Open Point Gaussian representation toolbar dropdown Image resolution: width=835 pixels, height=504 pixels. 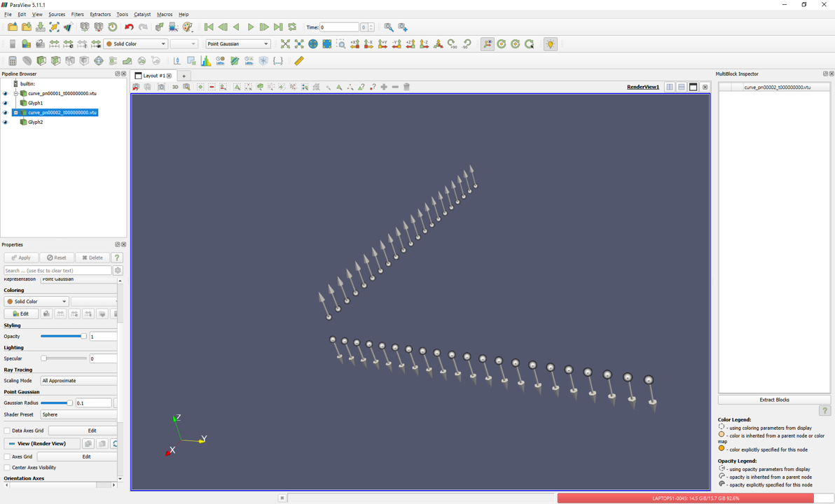pos(237,44)
